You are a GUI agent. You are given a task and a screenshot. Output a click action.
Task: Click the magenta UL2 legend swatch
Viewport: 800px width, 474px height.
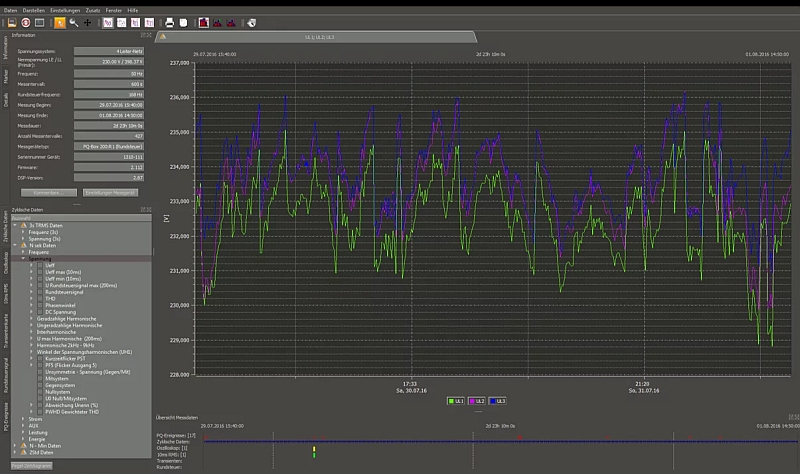[x=472, y=401]
